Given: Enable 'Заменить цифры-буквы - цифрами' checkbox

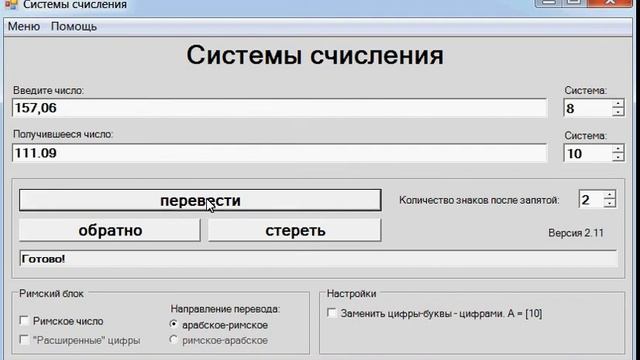Looking at the screenshot, I should pyautogui.click(x=332, y=313).
